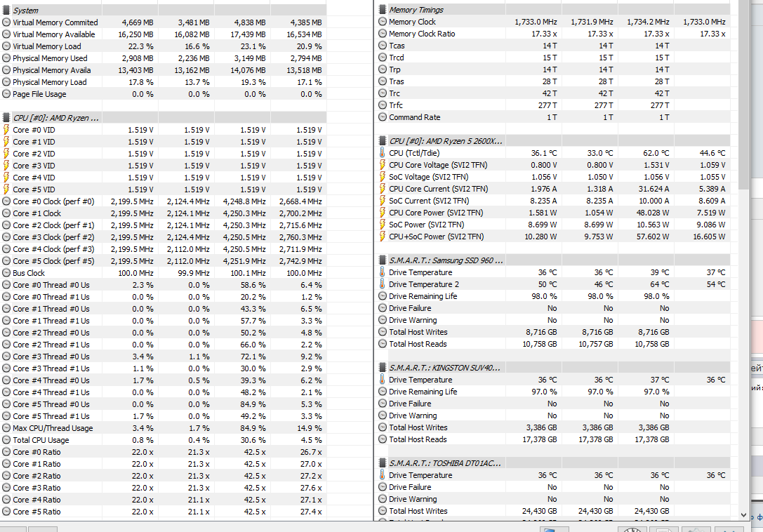This screenshot has width=763, height=532.
Task: Click the lightning icon of SoC Voltage (SVI2 TFN)
Action: [383, 177]
